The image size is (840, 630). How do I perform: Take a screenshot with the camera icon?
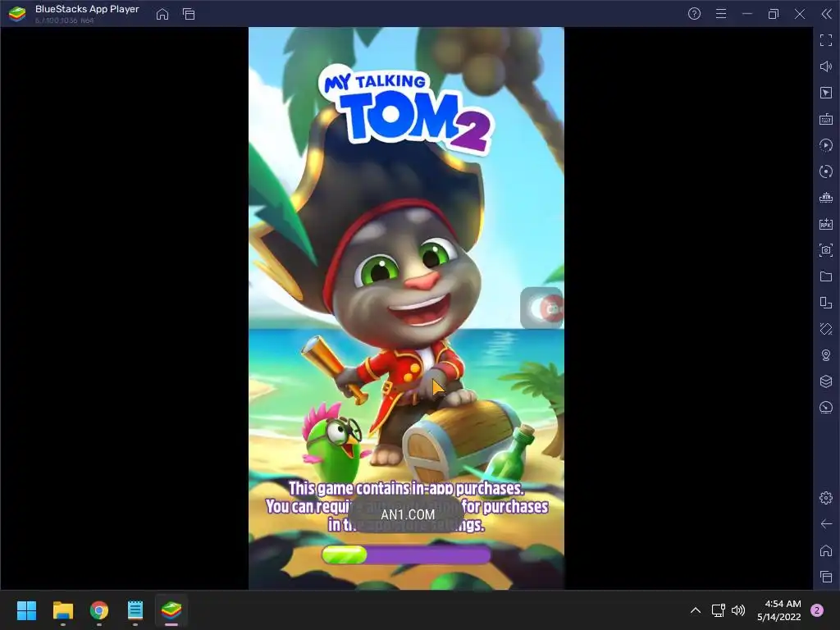[825, 250]
